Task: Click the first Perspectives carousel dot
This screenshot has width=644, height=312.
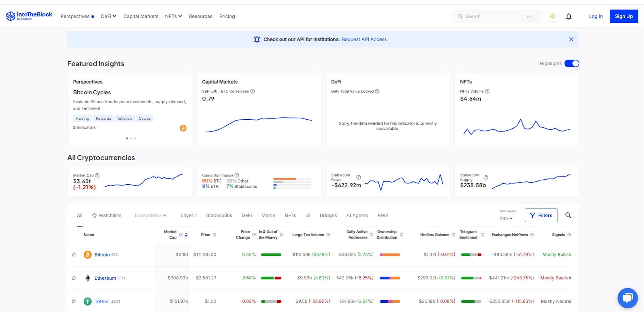Action: pyautogui.click(x=127, y=138)
